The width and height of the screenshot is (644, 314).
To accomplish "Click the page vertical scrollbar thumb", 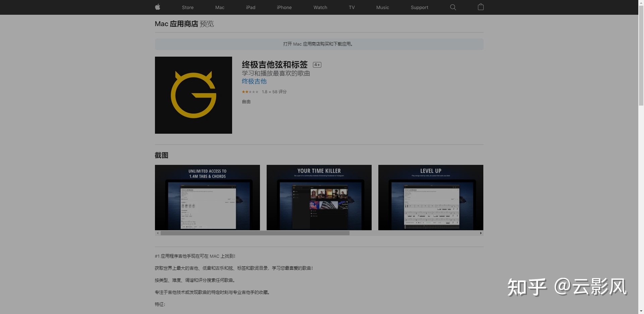I will [641, 56].
